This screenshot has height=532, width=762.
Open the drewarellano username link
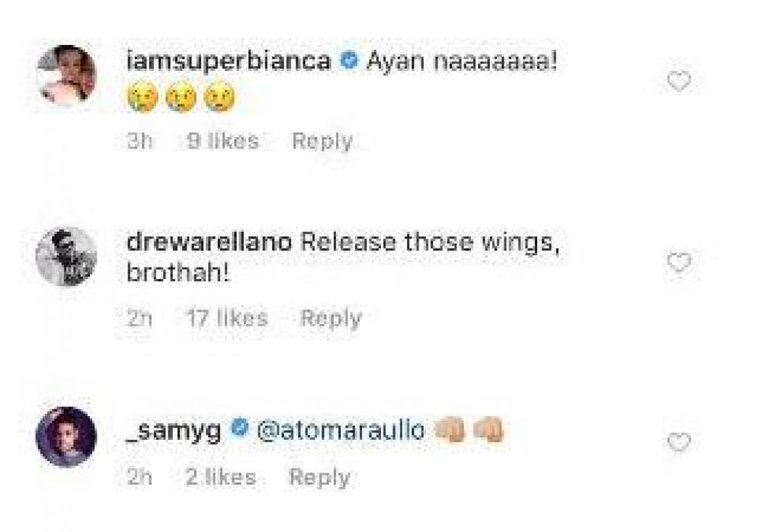coord(209,242)
